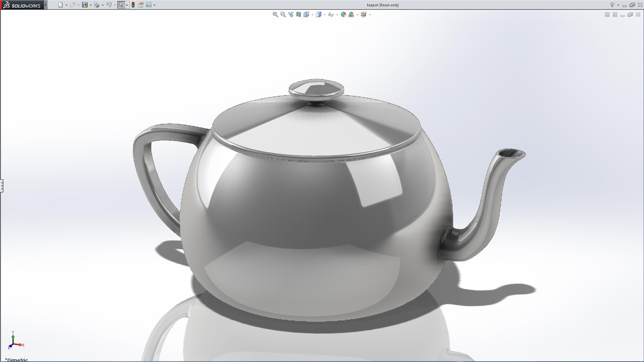Select the Zoom to Area tool
The image size is (644, 362).
click(x=283, y=14)
